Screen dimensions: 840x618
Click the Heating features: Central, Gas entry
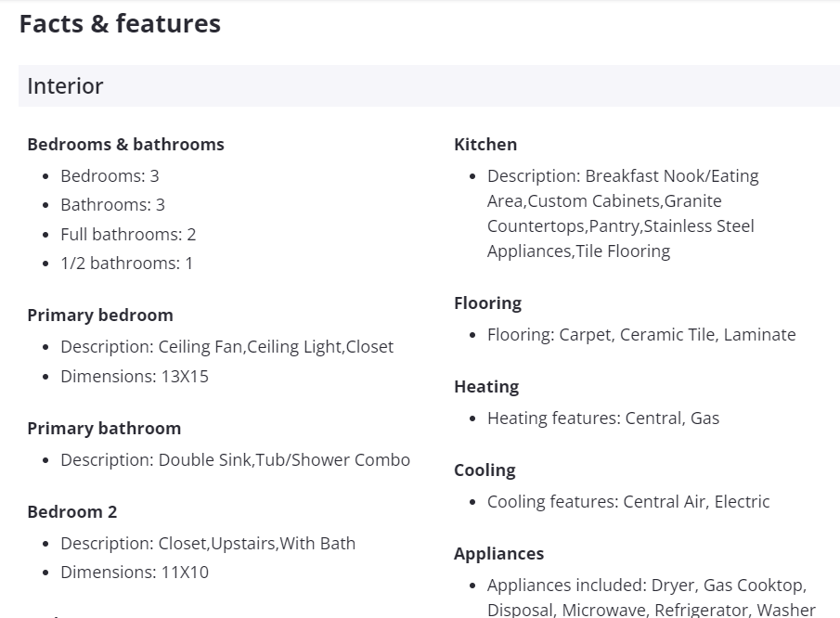602,418
